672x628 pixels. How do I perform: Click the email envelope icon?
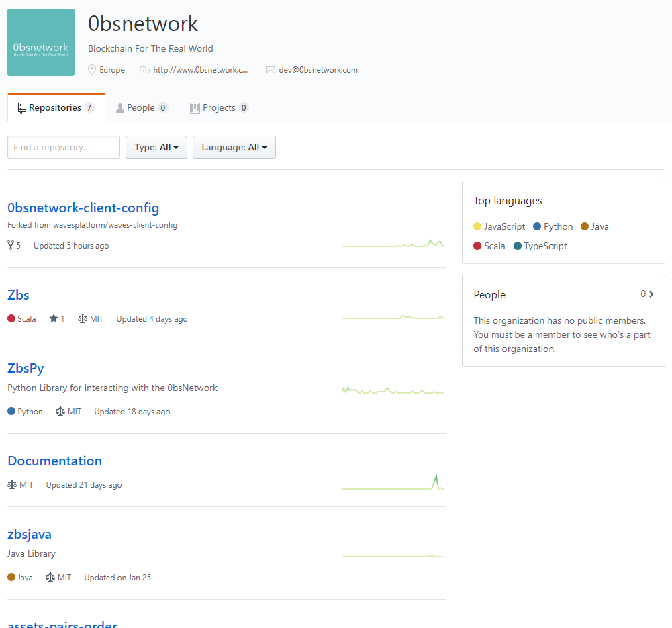pos(271,70)
